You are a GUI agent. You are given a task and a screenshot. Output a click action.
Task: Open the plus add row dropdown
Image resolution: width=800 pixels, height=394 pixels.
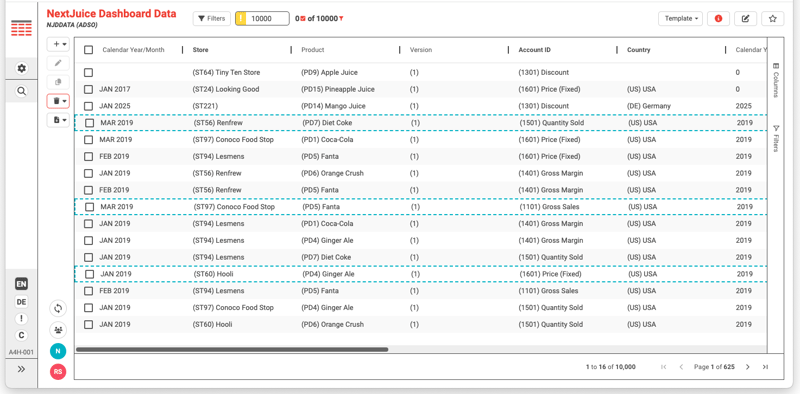pos(58,44)
